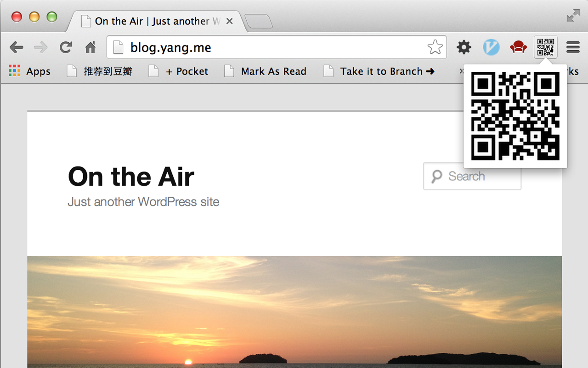Open the Mark As Read bookmark
Image resolution: width=588 pixels, height=368 pixels.
click(266, 71)
